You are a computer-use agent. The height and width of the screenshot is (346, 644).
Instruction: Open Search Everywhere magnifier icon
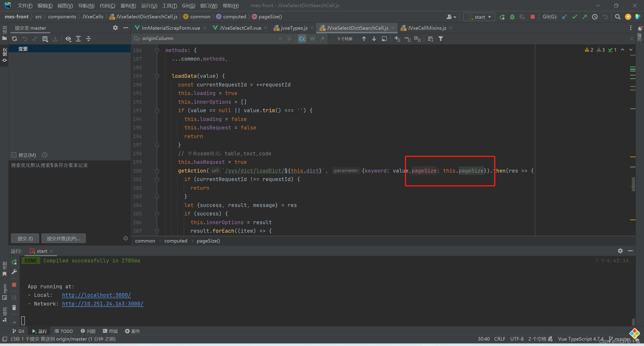(617, 17)
